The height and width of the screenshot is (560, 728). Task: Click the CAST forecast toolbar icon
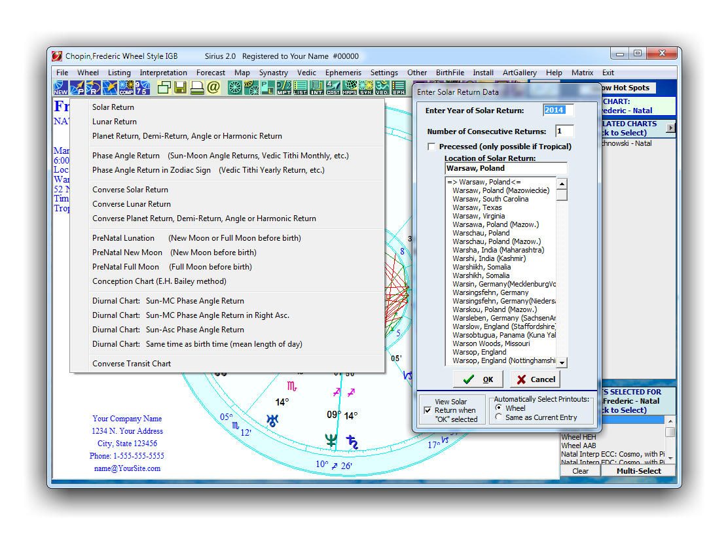tap(333, 88)
